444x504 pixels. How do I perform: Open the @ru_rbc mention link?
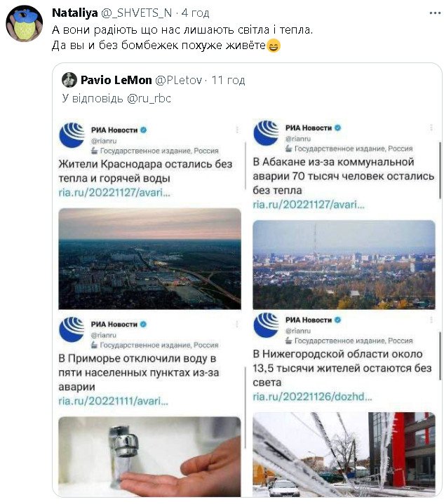(x=149, y=98)
